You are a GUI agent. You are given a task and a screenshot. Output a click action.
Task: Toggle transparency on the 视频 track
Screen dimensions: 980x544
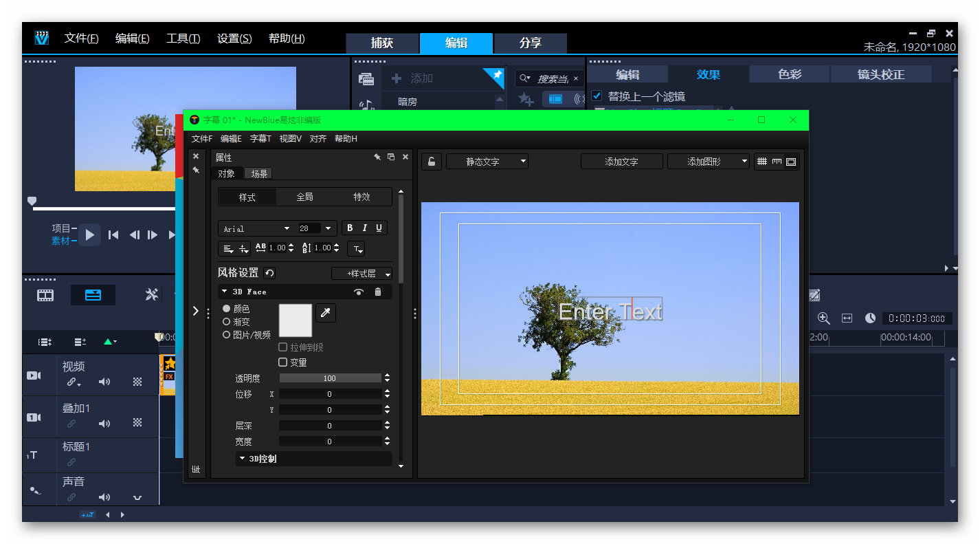click(137, 382)
